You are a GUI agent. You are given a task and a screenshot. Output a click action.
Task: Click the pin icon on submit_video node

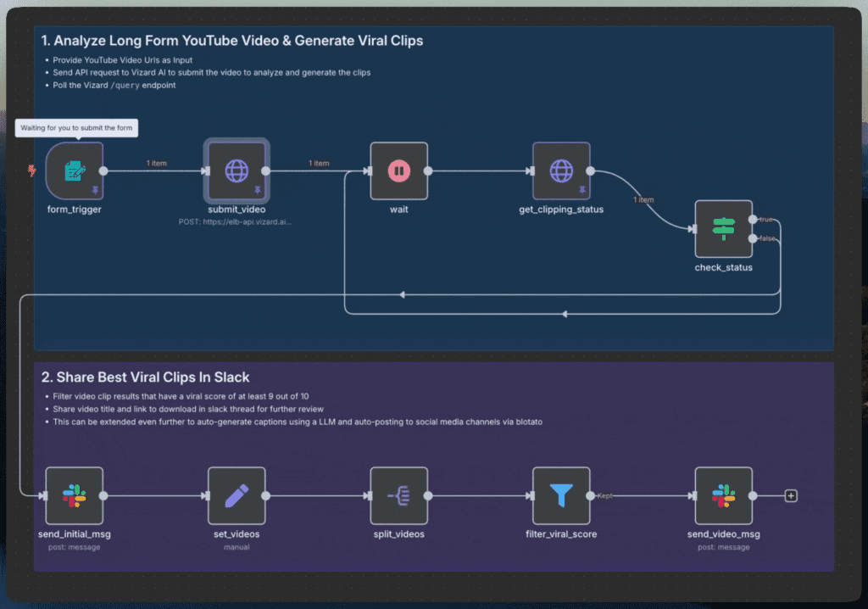(x=258, y=191)
